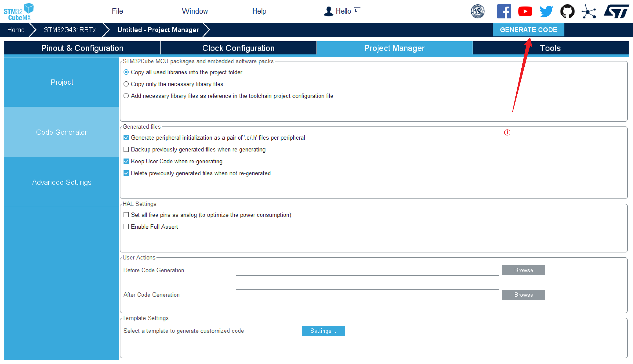
Task: Open the Facebook icon link
Action: (504, 11)
